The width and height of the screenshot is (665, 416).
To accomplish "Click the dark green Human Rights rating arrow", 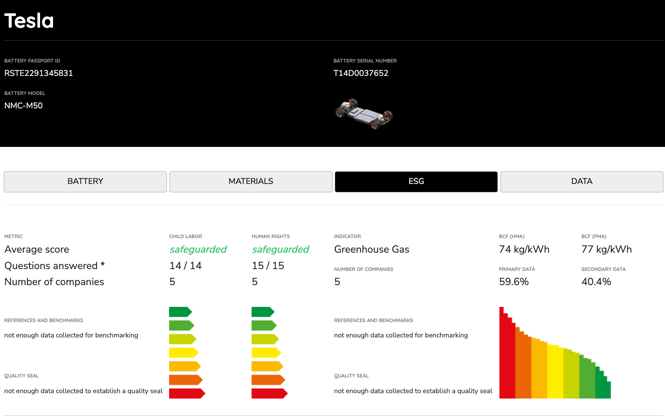I will [262, 312].
